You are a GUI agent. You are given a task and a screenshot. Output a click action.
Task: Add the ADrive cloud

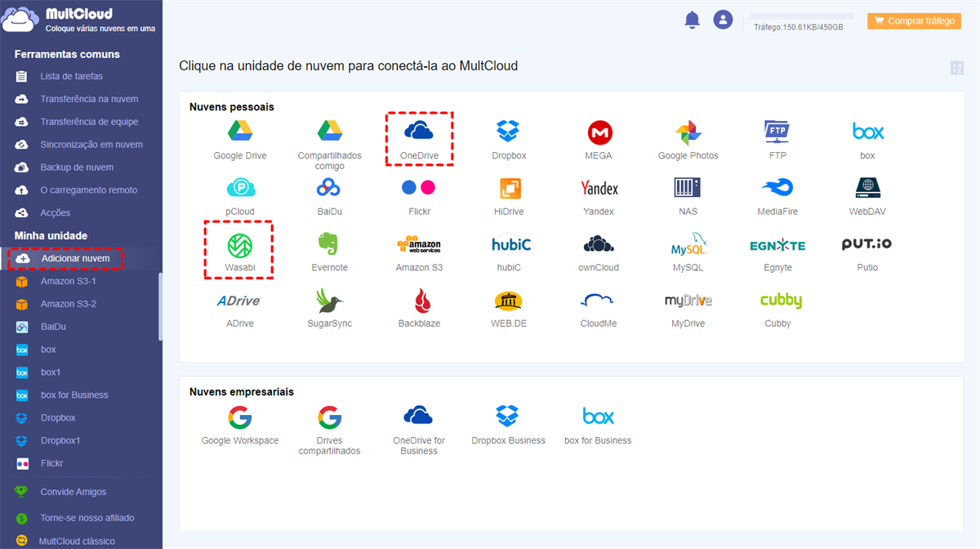click(238, 301)
